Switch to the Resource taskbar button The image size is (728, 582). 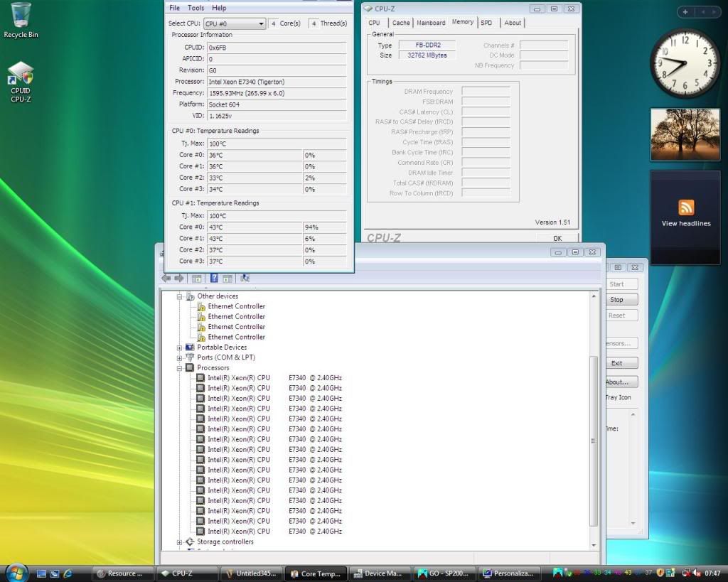coord(122,573)
